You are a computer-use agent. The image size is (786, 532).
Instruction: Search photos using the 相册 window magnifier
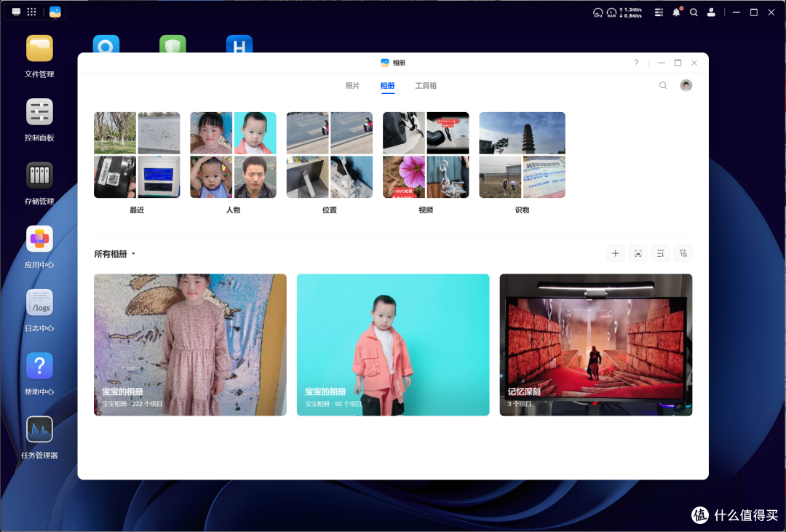[663, 85]
